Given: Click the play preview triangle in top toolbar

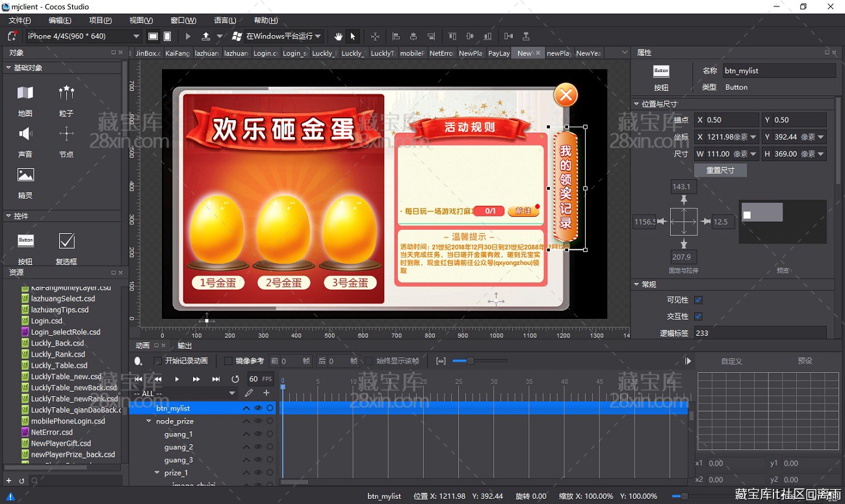Looking at the screenshot, I should click(x=188, y=36).
